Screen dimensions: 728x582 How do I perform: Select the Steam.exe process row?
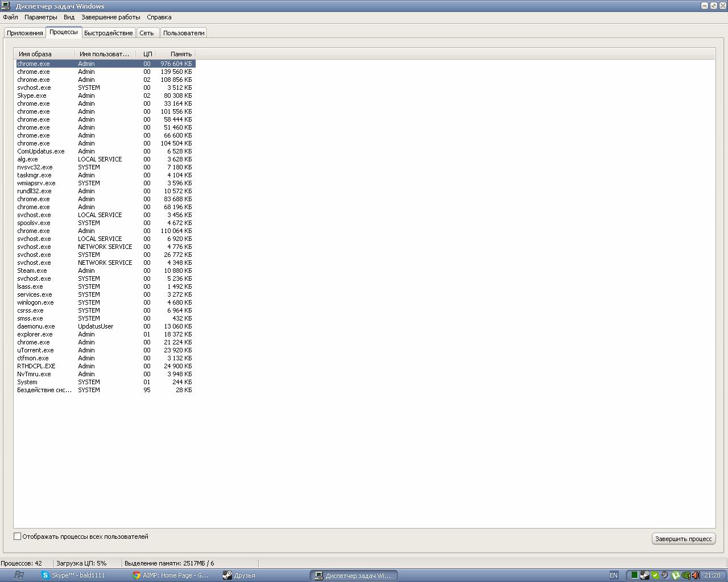click(x=105, y=271)
